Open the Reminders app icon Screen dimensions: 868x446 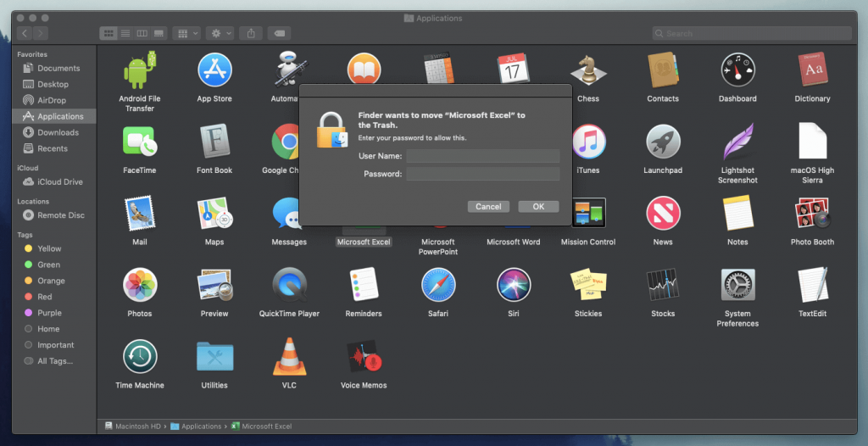pos(364,285)
